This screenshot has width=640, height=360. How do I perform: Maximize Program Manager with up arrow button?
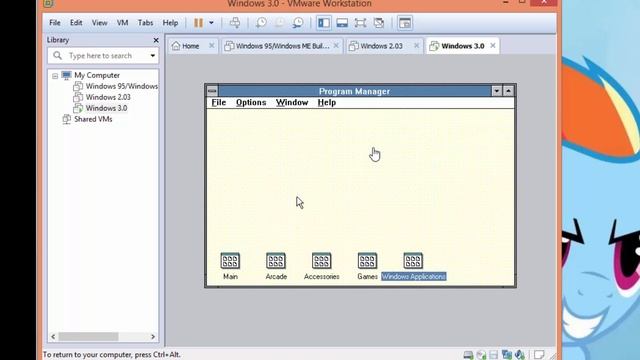pos(508,91)
